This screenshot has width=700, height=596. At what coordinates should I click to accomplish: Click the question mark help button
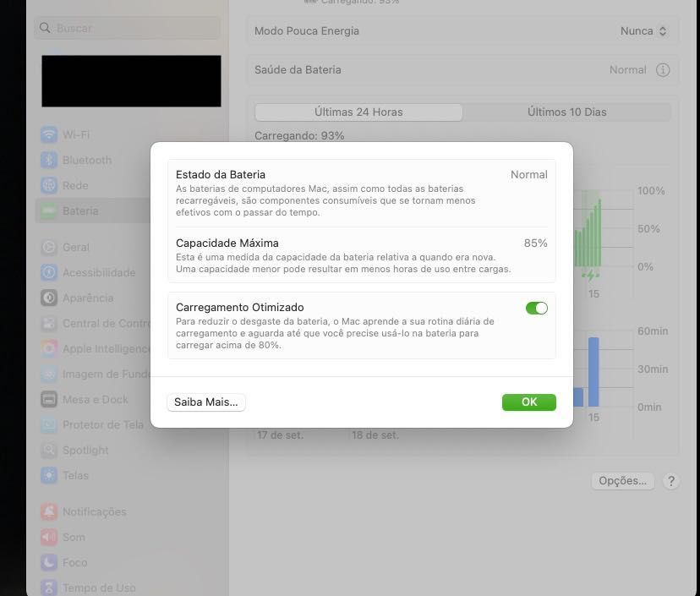[x=670, y=481]
